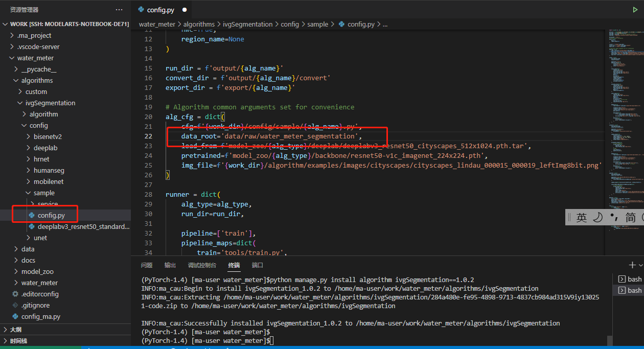Open the deeplabv3_resnet50_standard file
Viewport: 644px width, 349px height.
(65, 226)
